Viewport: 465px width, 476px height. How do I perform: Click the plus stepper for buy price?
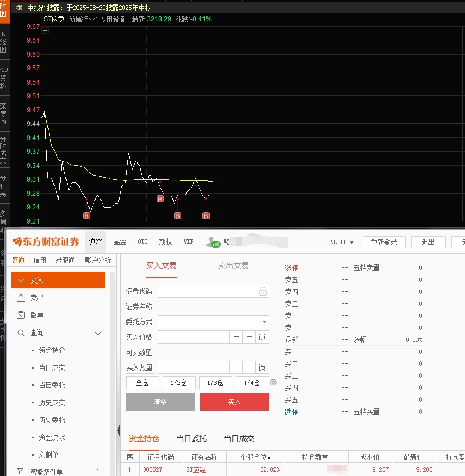[249, 337]
